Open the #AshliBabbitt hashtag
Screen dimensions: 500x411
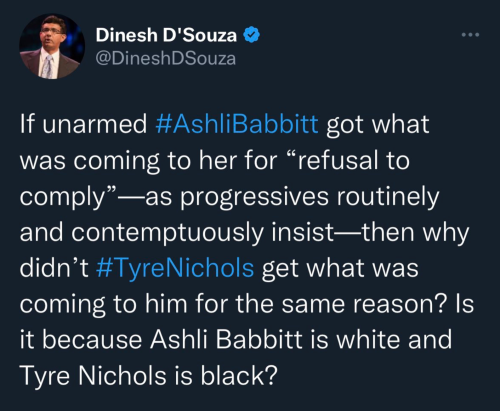point(237,124)
